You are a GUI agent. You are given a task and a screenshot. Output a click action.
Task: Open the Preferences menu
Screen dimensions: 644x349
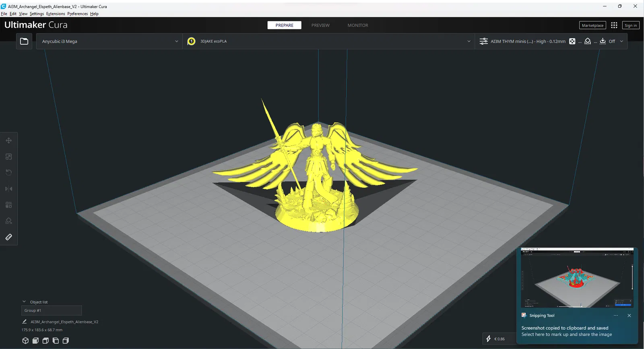[78, 14]
